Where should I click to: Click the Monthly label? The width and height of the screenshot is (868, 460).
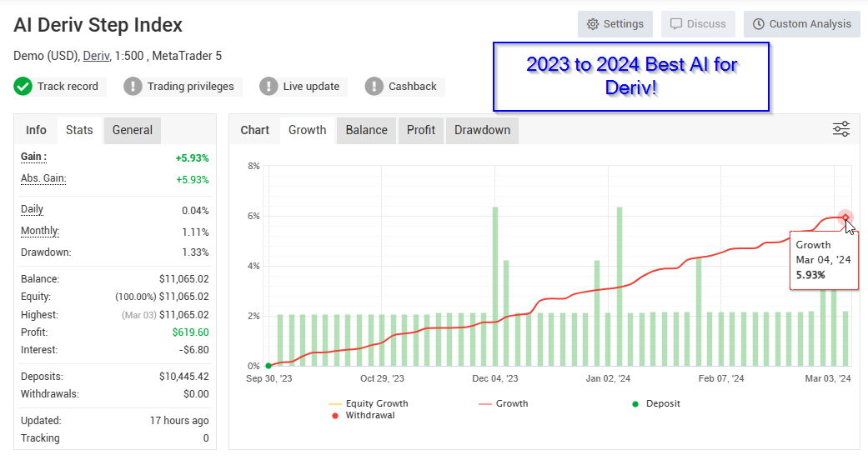(40, 231)
